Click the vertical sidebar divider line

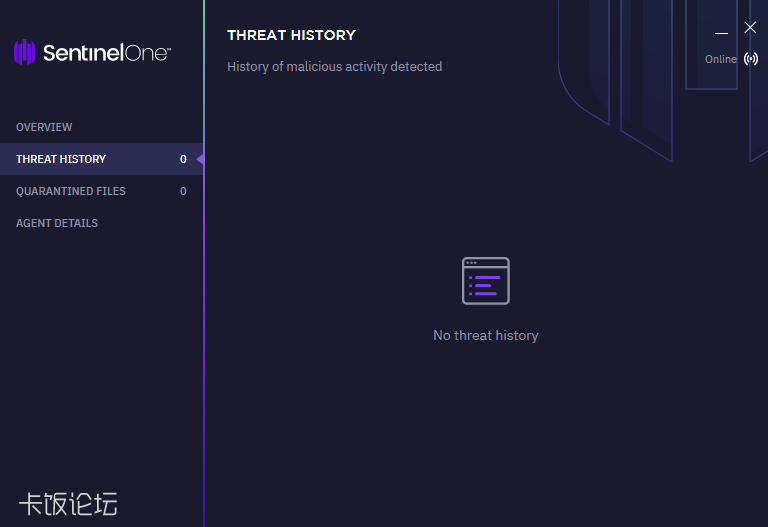coord(204,350)
